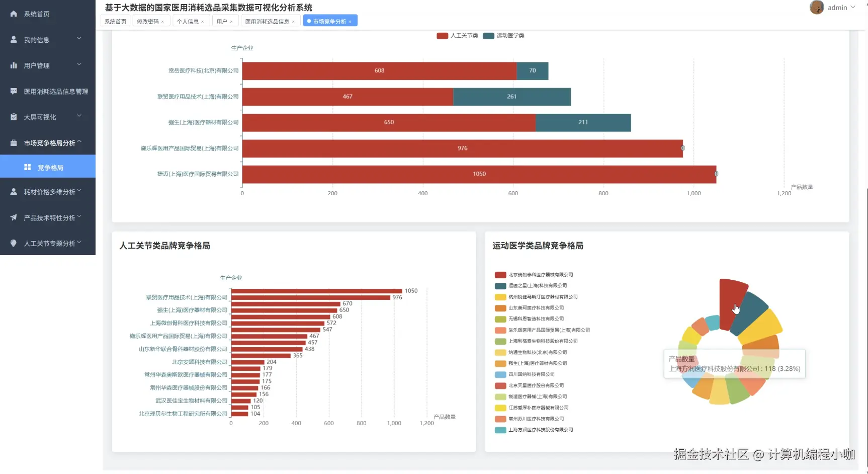Click the 市场竞争格局分析 briefcase icon
Viewport: 868px width, 474px height.
pos(14,142)
